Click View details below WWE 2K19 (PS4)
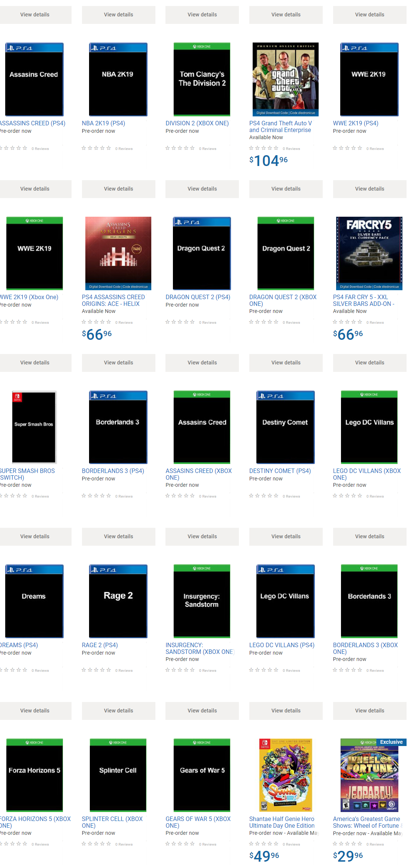 369,189
